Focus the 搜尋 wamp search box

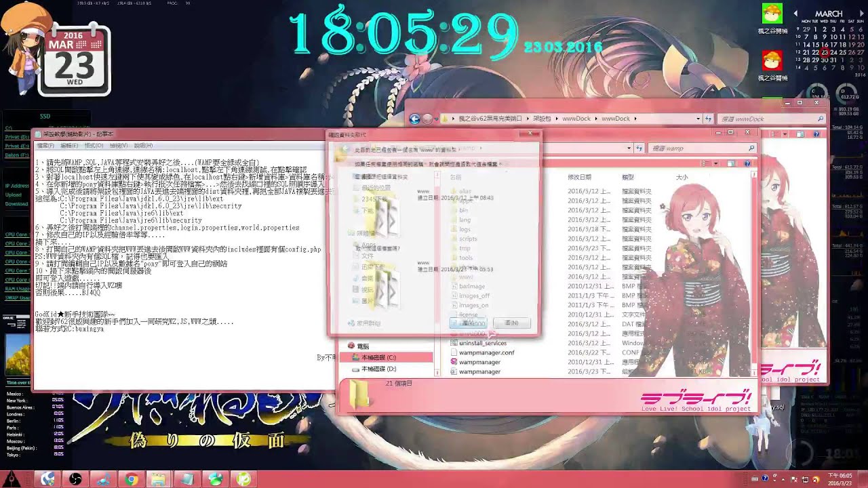(702, 148)
